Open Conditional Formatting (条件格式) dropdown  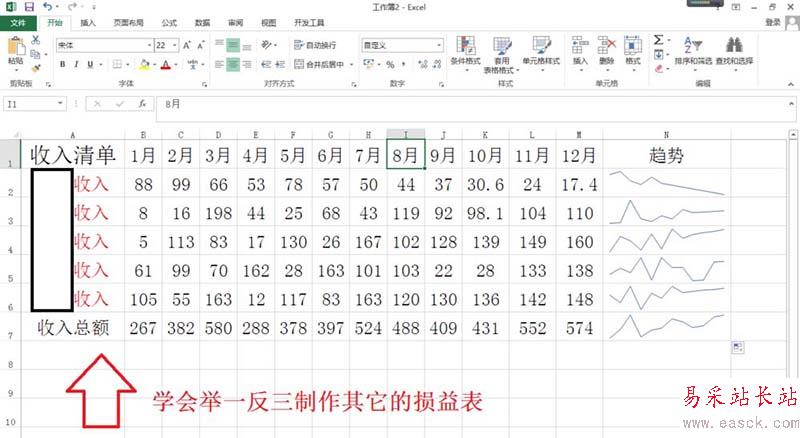(465, 53)
